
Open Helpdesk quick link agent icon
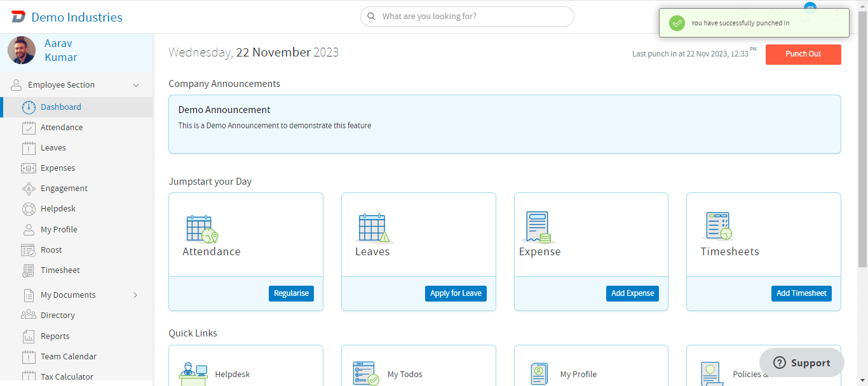click(x=193, y=374)
